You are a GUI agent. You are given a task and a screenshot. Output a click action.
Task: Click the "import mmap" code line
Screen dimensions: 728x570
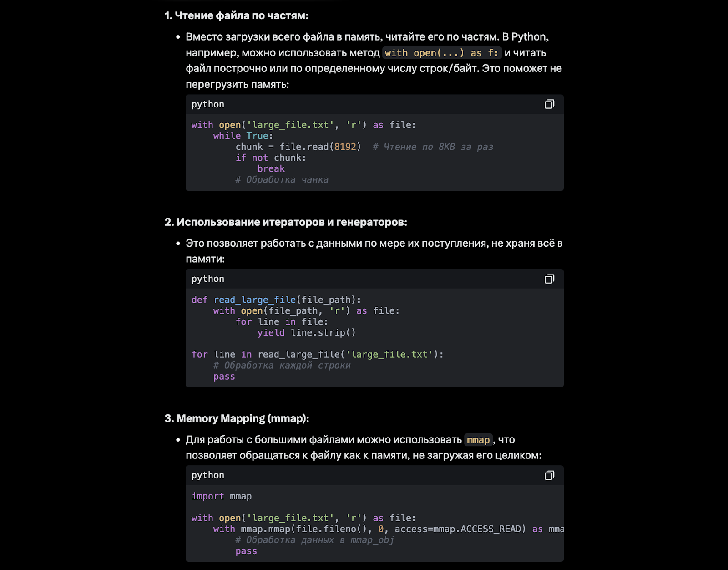pos(222,496)
